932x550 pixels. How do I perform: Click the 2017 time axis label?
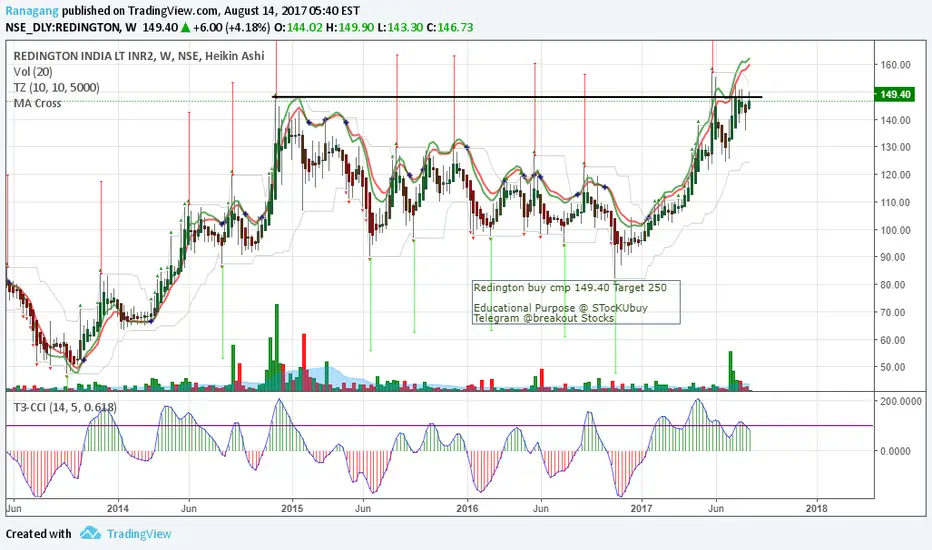641,508
